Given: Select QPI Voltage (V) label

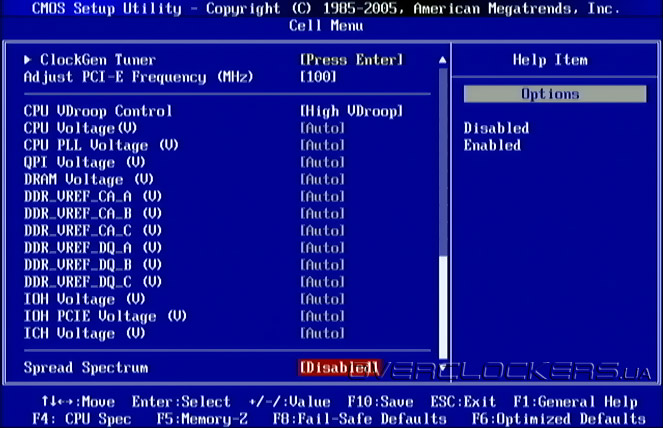Looking at the screenshot, I should pos(85,162).
